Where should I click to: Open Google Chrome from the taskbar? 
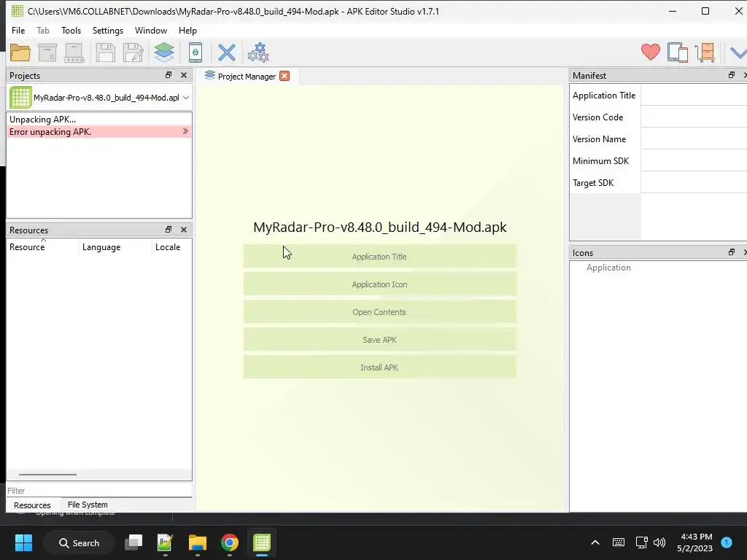230,542
